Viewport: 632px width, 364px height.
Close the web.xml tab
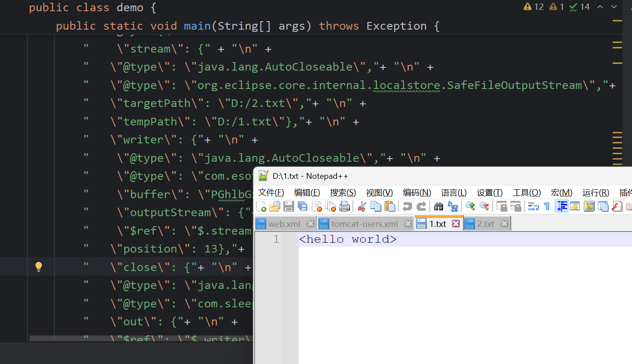[310, 224]
